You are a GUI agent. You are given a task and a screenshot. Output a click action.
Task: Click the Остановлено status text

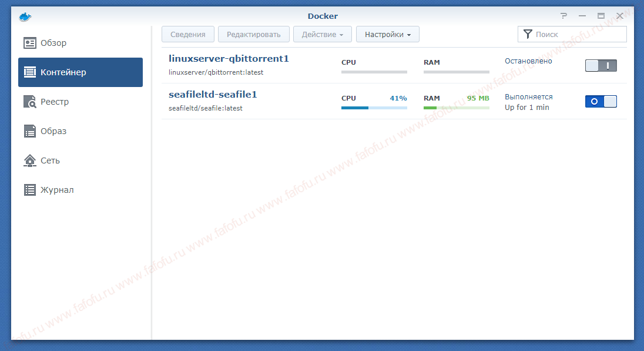point(528,61)
